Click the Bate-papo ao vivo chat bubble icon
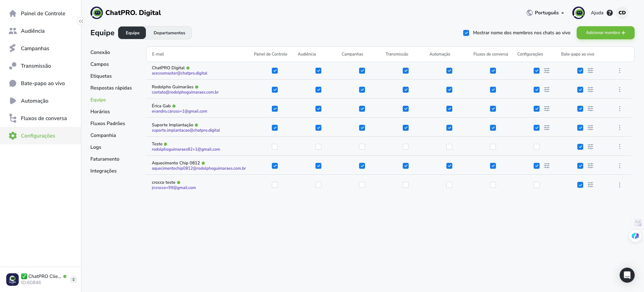 coord(13,83)
